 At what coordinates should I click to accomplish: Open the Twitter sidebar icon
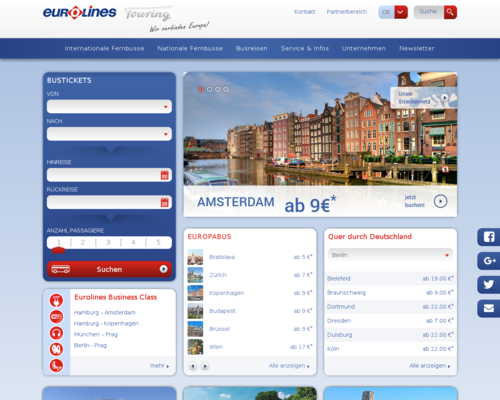489,285
